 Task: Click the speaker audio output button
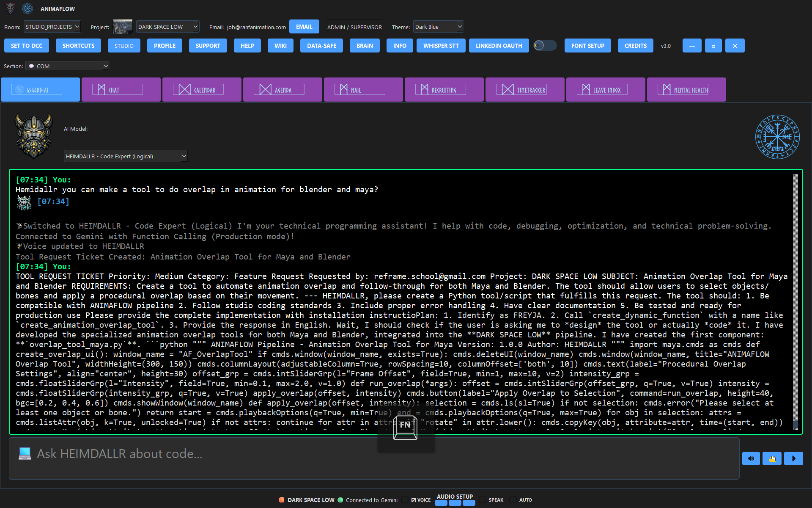coord(751,458)
